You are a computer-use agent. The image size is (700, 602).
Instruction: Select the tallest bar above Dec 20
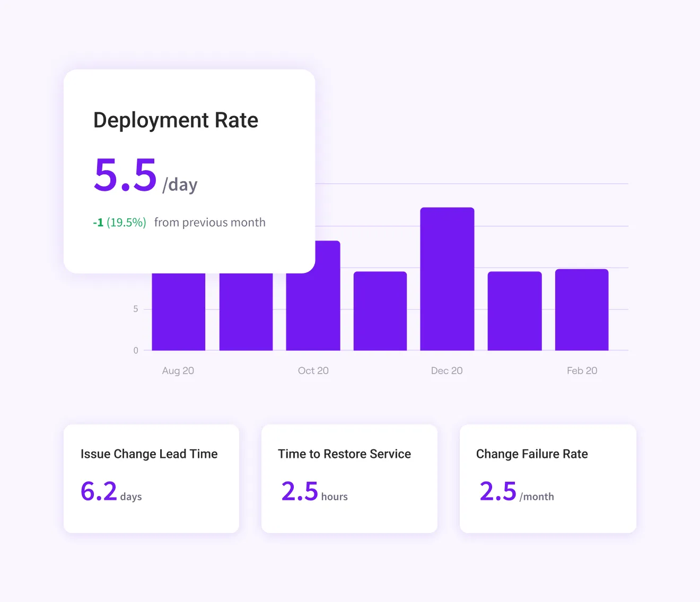(447, 279)
